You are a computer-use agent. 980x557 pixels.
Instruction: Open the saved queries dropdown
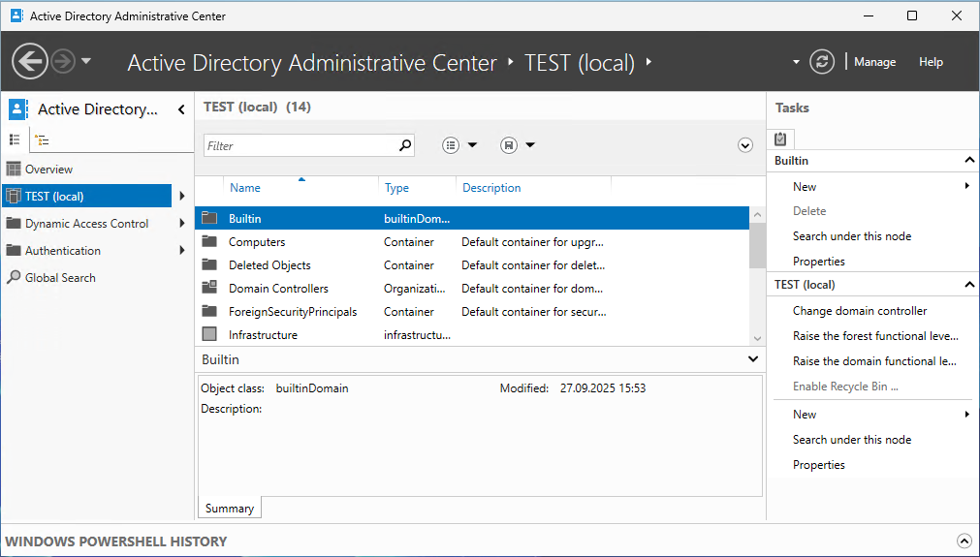point(518,145)
